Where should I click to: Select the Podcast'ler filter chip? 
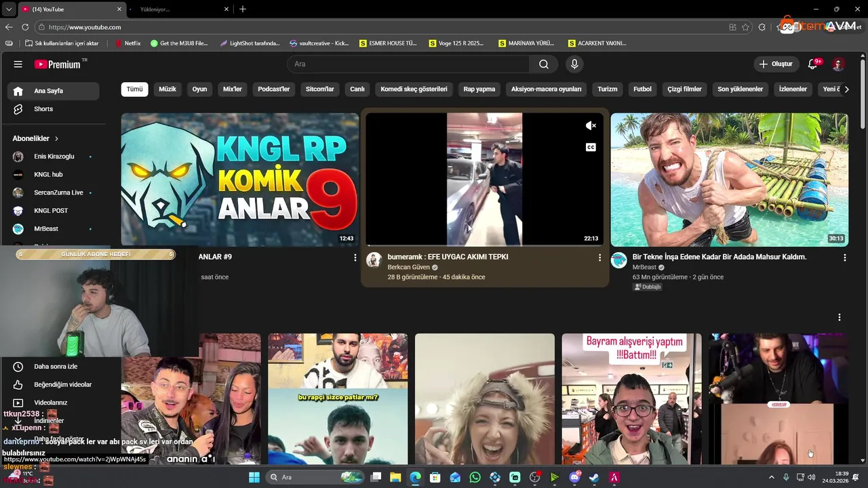click(274, 89)
